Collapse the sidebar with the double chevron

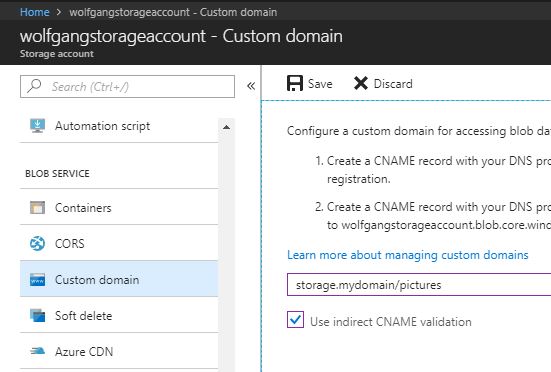(251, 86)
